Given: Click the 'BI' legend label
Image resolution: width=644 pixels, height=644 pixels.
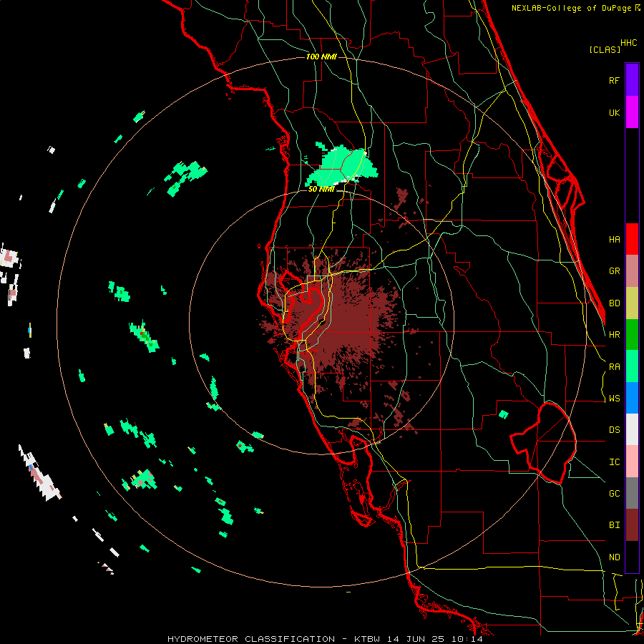Looking at the screenshot, I should tap(614, 525).
